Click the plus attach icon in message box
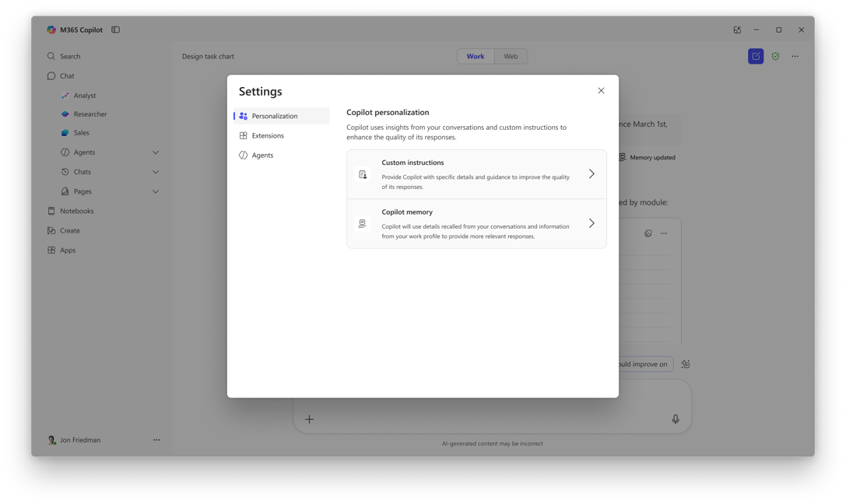Screen dimensions: 846x504 [x=309, y=419]
